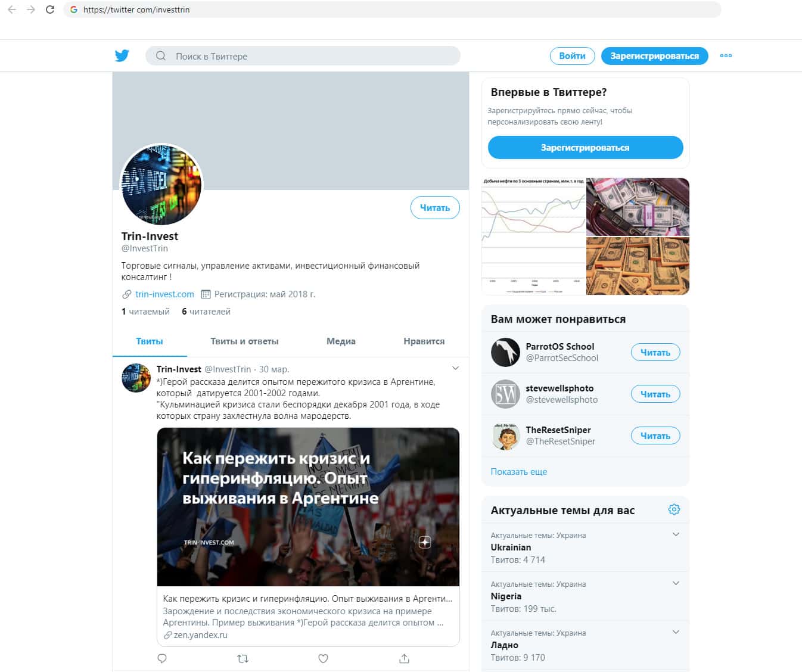Expand the tweet options chevron
The image size is (802, 672).
coord(455,368)
